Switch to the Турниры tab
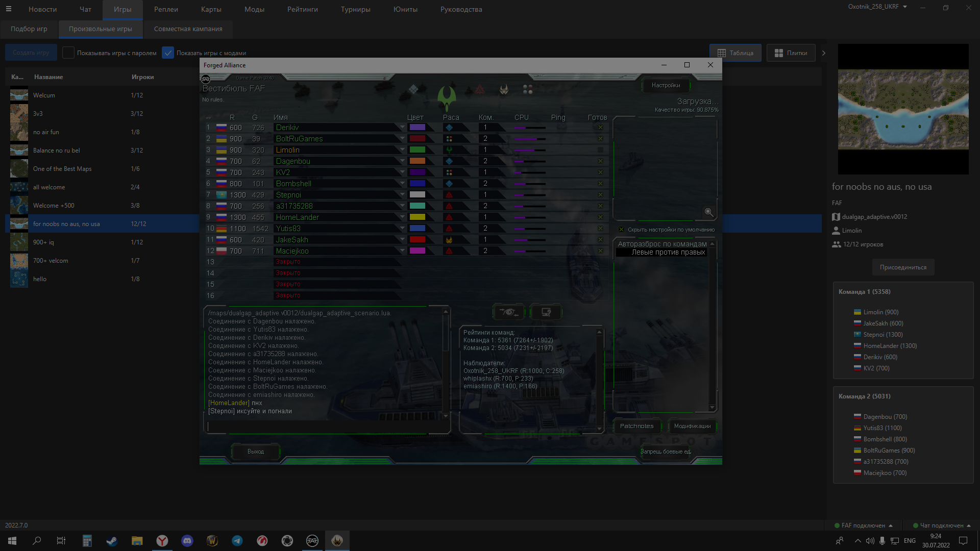The image size is (980, 551). point(356,9)
